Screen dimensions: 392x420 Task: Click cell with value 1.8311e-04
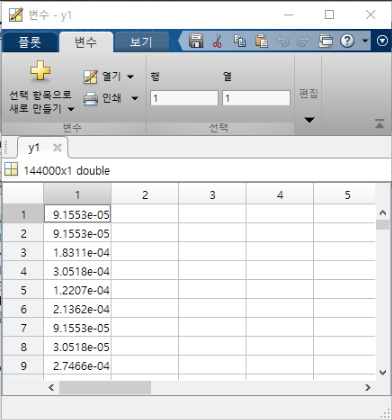pyautogui.click(x=77, y=252)
